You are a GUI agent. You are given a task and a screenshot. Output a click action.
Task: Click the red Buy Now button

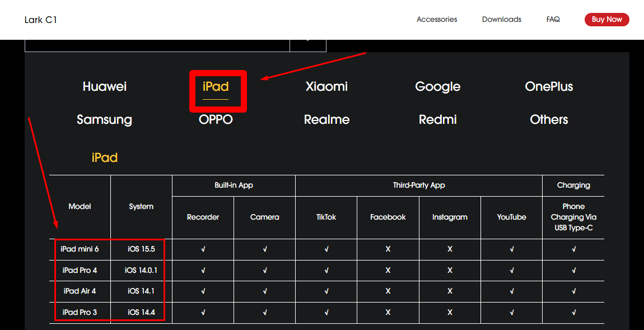pos(606,19)
